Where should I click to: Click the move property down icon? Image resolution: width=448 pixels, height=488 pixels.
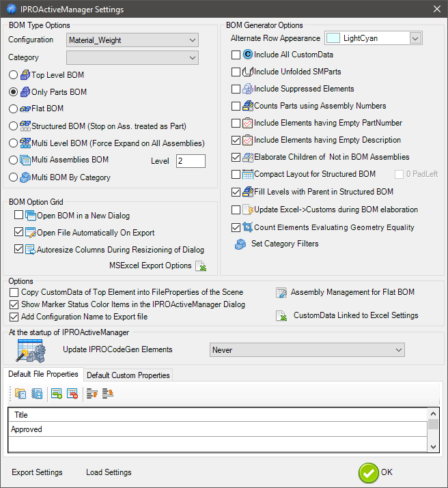point(108,394)
